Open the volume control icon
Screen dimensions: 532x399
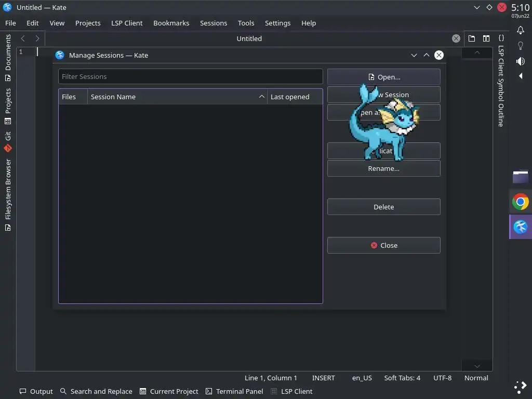(521, 61)
